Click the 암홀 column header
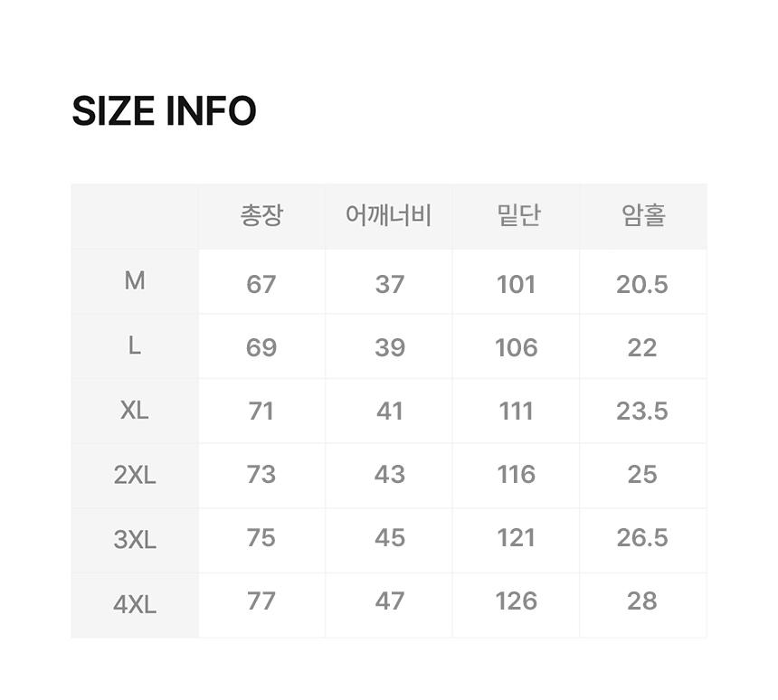This screenshot has width=778, height=700. pos(642,216)
